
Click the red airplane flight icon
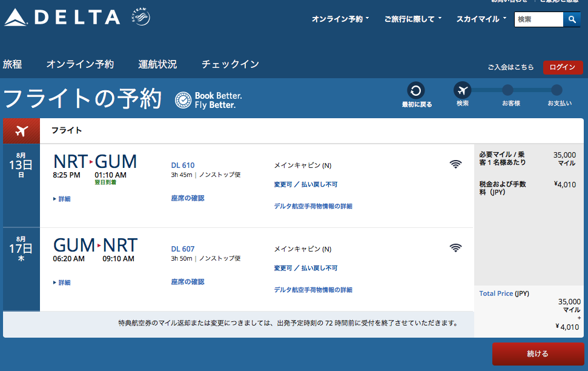pyautogui.click(x=21, y=131)
